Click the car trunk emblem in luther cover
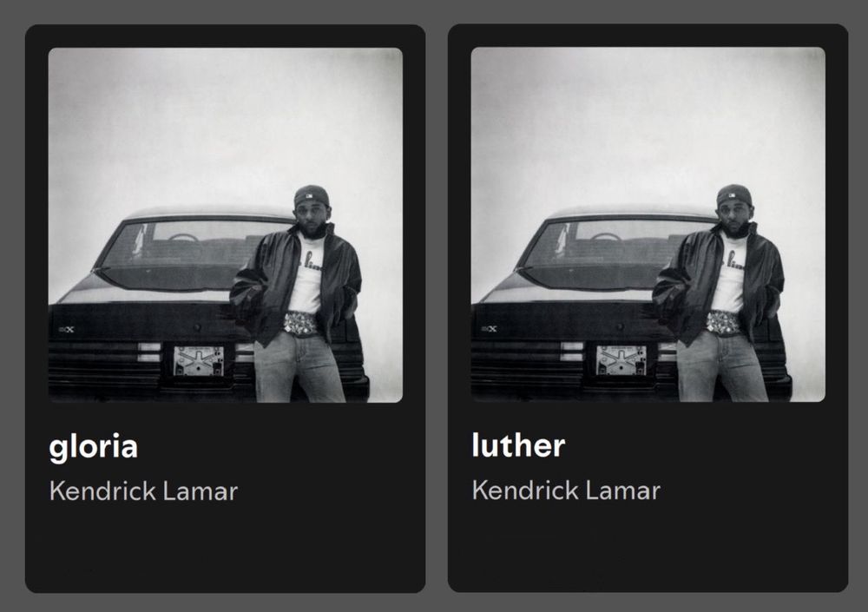Image resolution: width=868 pixels, height=612 pixels. [490, 329]
